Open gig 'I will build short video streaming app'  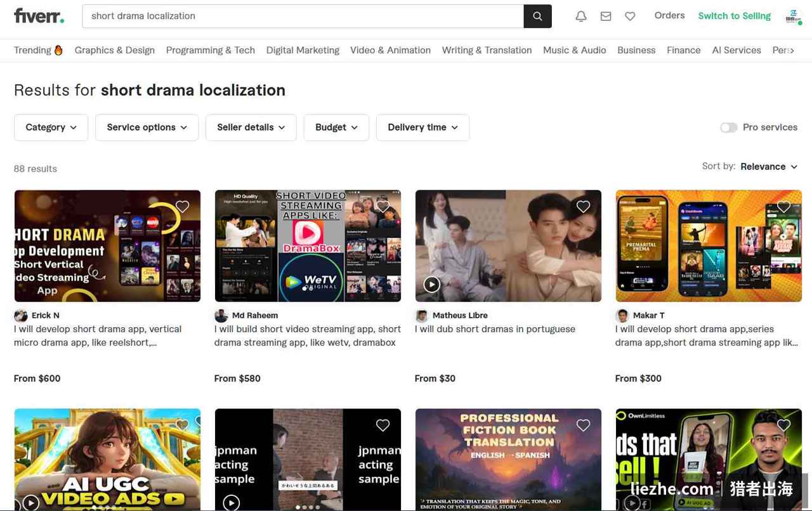tap(307, 336)
